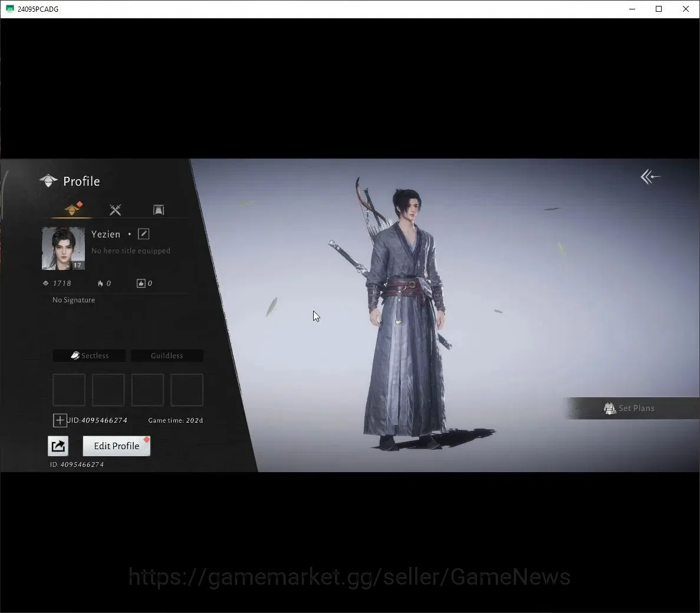This screenshot has width=700, height=613.
Task: Click the 'No hero title equipped' text
Action: (x=131, y=251)
